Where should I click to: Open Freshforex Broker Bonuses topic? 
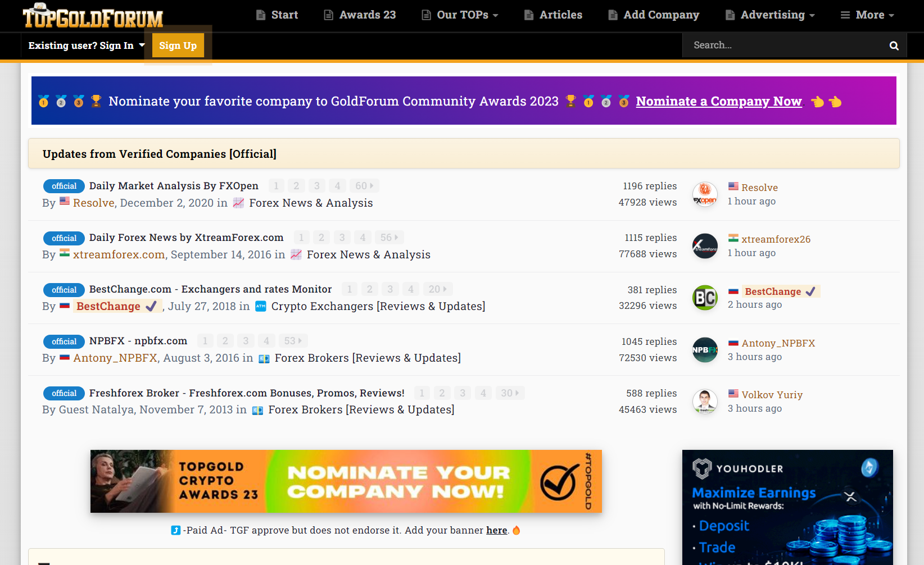(247, 393)
